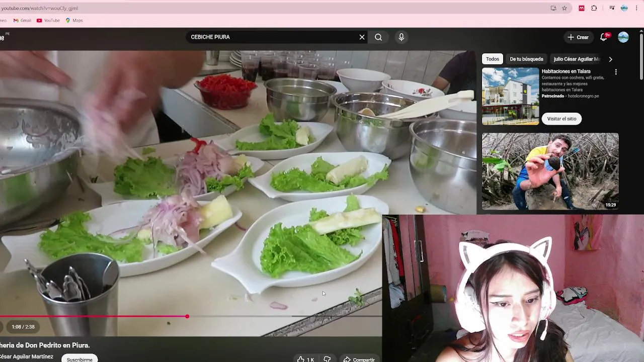This screenshot has height=362, width=644.
Task: Start voice search with microphone icon
Action: 401,37
